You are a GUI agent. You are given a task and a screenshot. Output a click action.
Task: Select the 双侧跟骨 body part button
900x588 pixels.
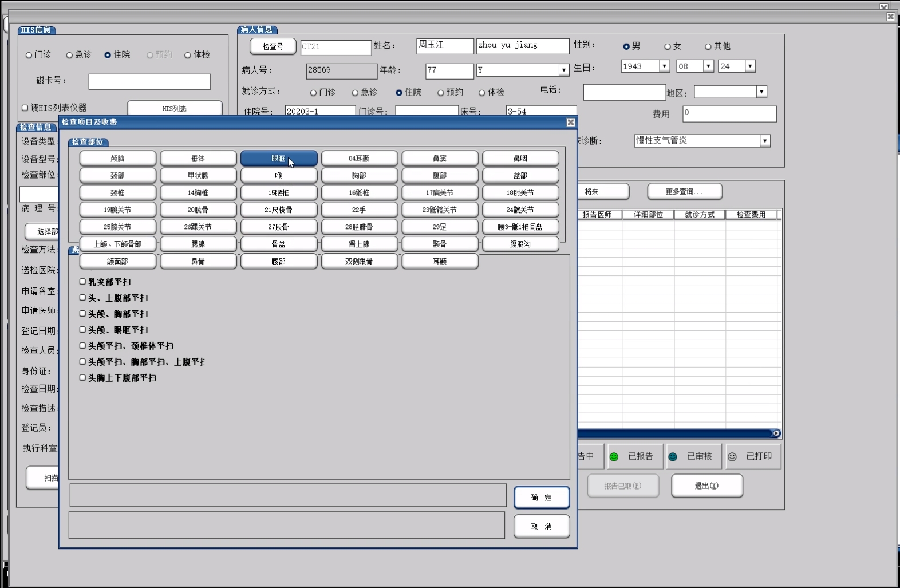click(x=359, y=262)
